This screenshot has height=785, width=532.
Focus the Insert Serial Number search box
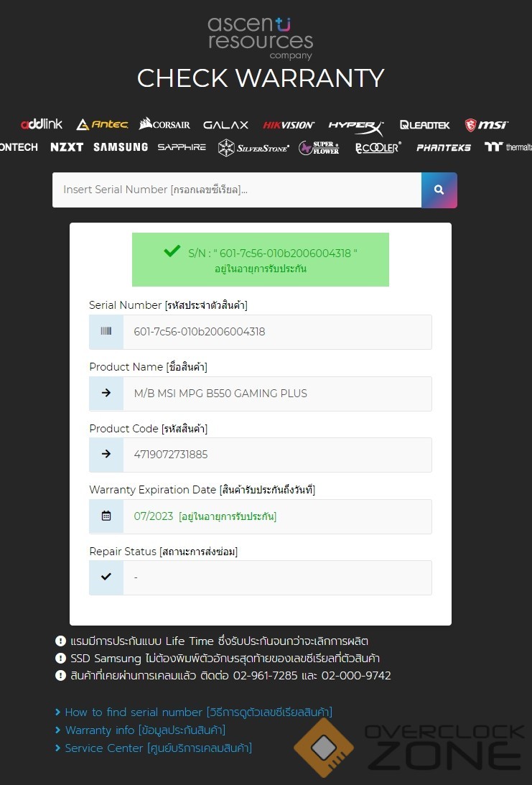click(236, 190)
